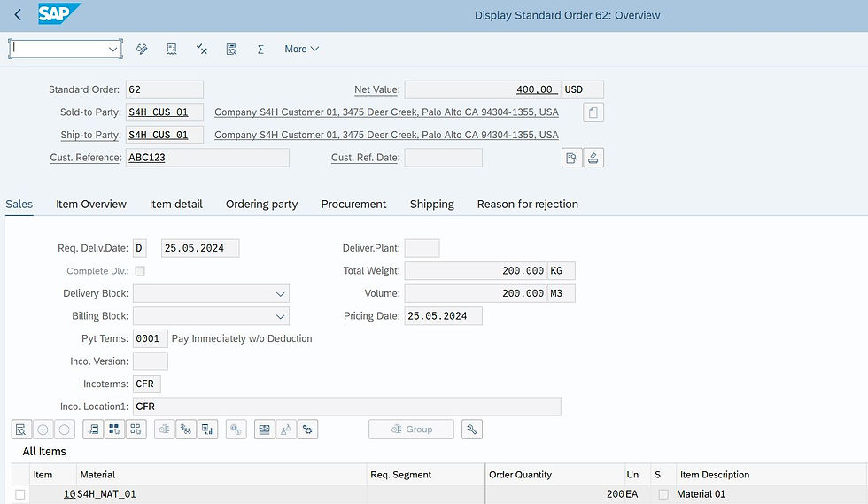The height and width of the screenshot is (504, 868).
Task: Click the insert item plus icon
Action: pyautogui.click(x=43, y=430)
